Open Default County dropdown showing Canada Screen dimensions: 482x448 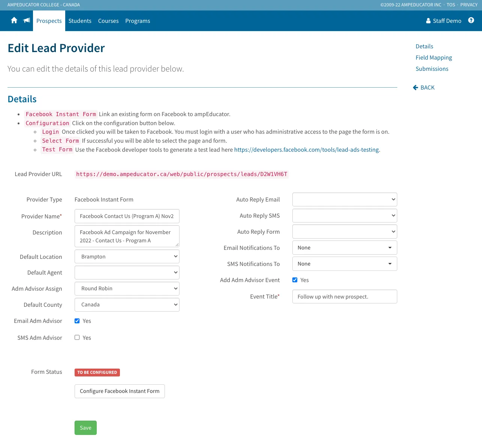pos(127,305)
